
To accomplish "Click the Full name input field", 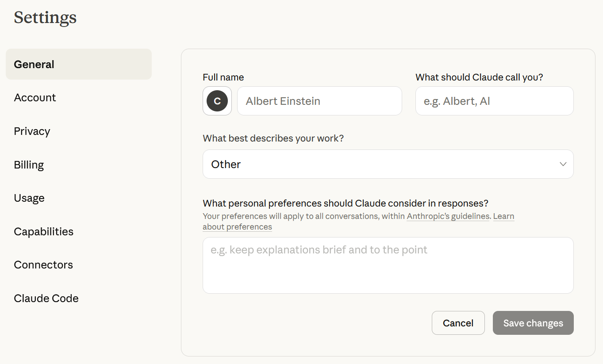I will tap(319, 101).
